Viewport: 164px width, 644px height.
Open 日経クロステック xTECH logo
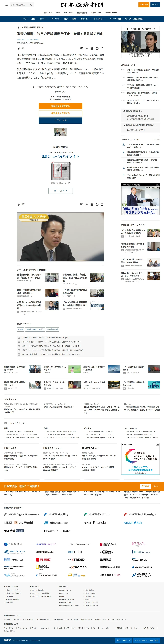(75, 552)
